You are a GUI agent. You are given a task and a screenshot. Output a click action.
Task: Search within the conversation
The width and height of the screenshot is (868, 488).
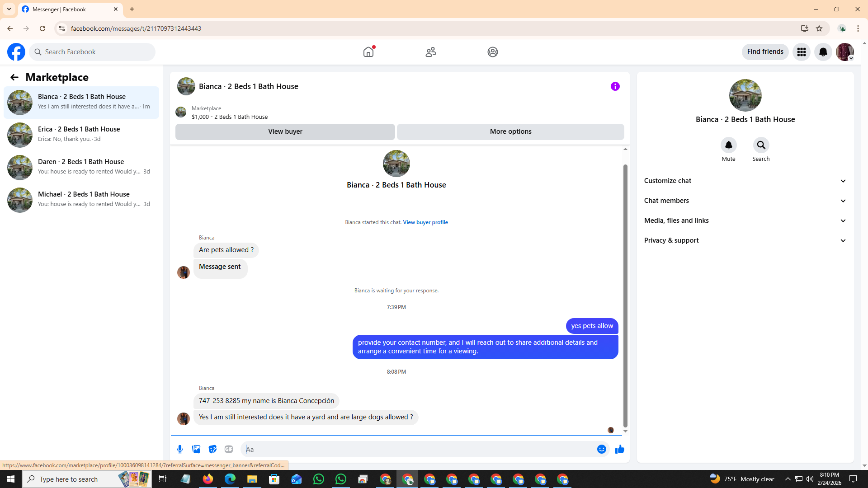(x=761, y=145)
